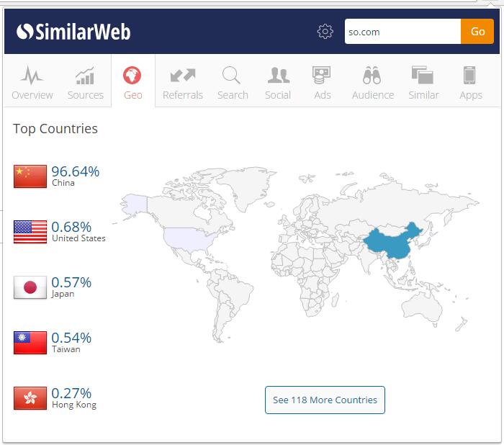Click the Taiwan flag icon
Screen dimensions: 504x445
[x=30, y=343]
